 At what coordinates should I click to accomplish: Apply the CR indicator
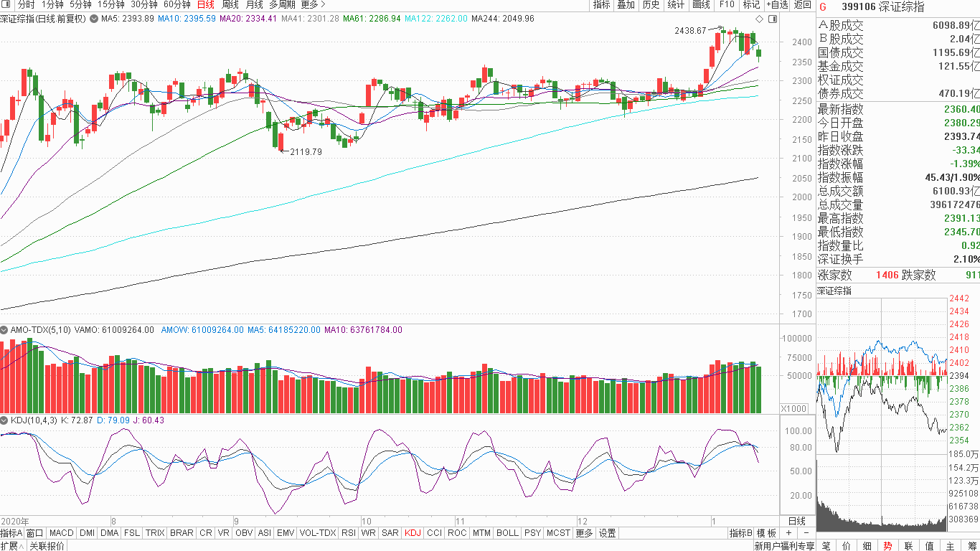point(205,533)
